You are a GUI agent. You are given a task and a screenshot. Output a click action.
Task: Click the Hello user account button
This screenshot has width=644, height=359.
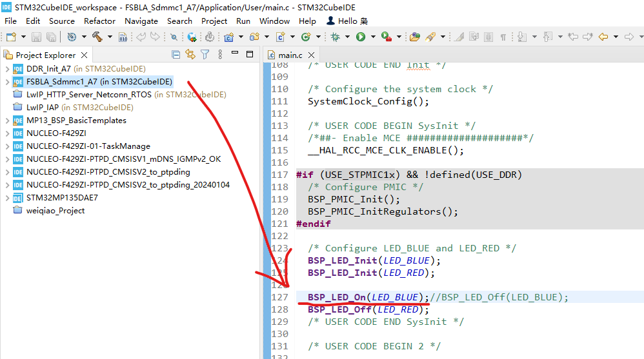(347, 21)
